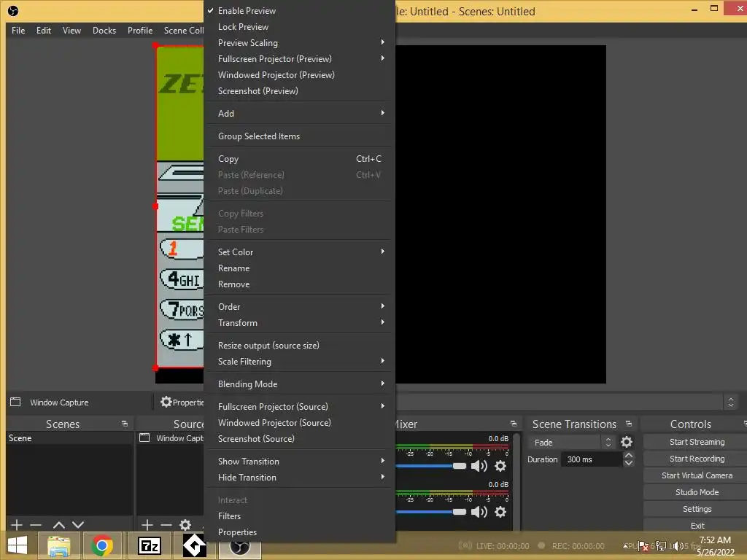Increase transition duration with up stepper
Image resolution: width=747 pixels, height=560 pixels.
pos(628,456)
